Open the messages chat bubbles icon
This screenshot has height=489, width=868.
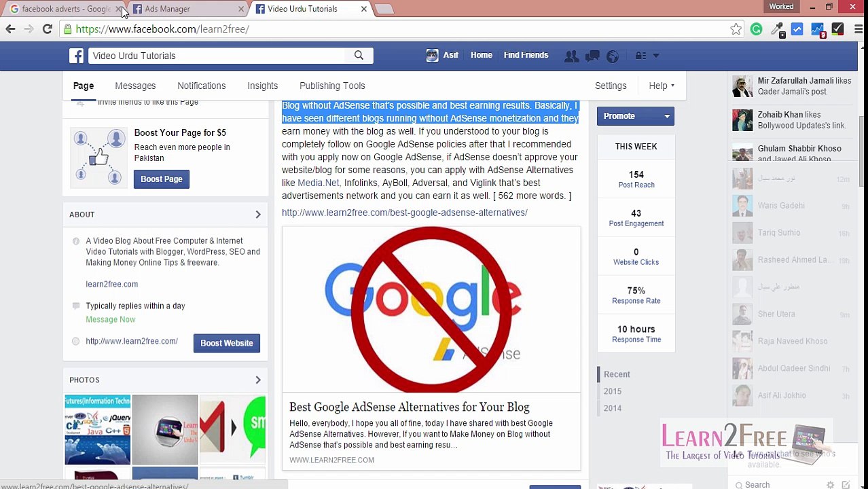[x=592, y=56]
